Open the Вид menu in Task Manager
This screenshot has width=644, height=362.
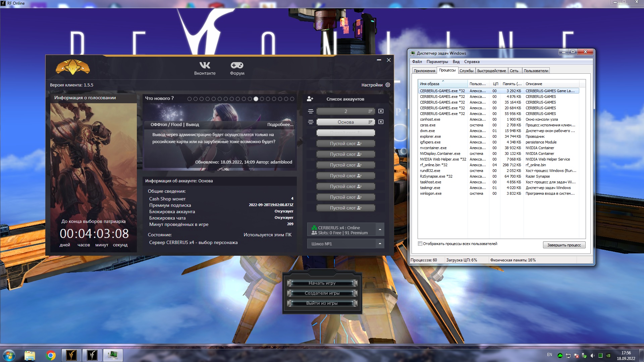point(456,62)
